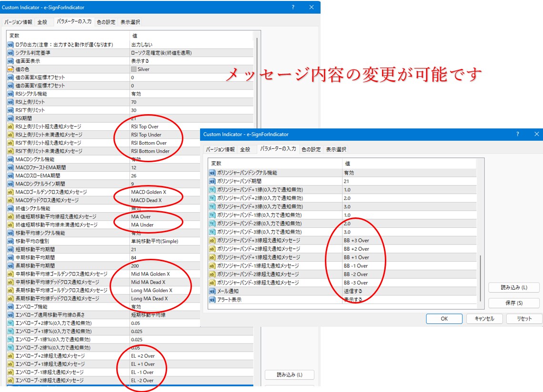Screen dimensions: 543x392
Task: Edit the MA Over message value
Action: [x=165, y=216]
